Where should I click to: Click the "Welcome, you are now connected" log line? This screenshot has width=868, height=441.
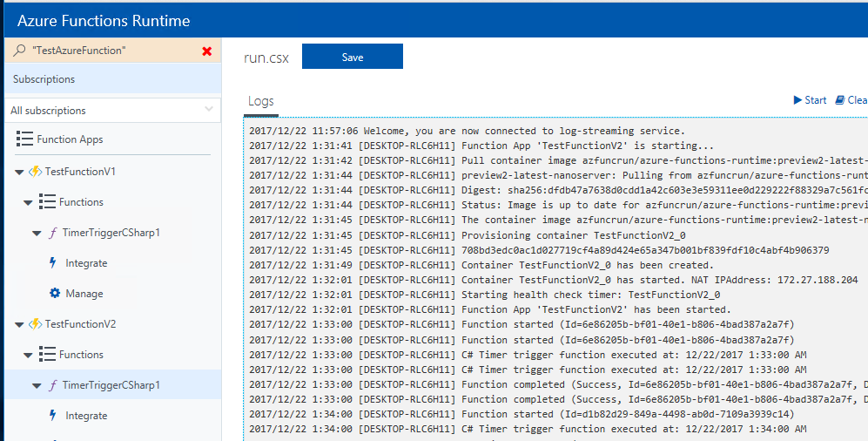467,131
